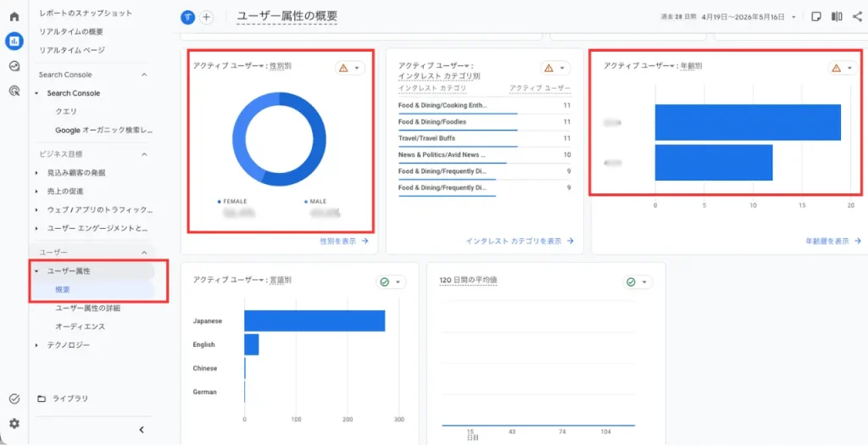This screenshot has height=446, width=868.
Task: Open リアルタイム ページ in sidebar
Action: [72, 50]
